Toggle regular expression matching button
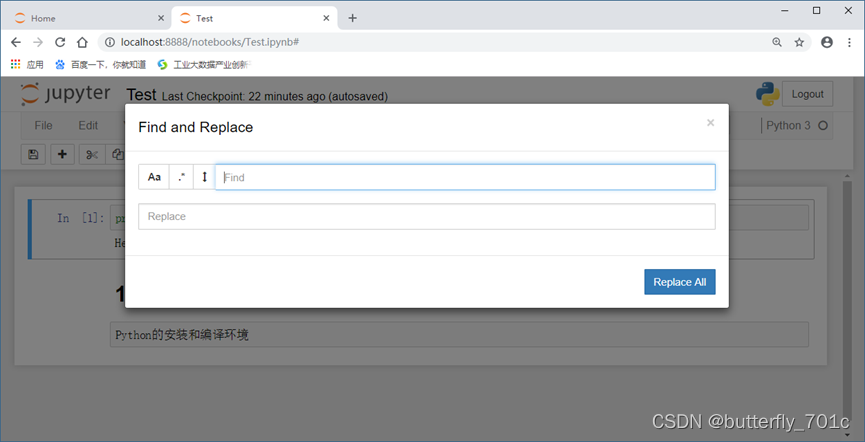This screenshot has height=442, width=865. 181,177
